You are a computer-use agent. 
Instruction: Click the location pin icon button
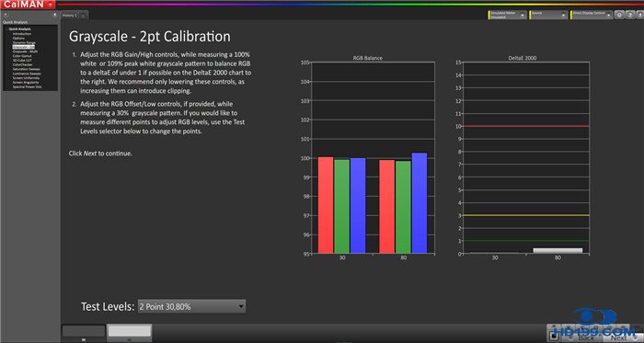[619, 15]
